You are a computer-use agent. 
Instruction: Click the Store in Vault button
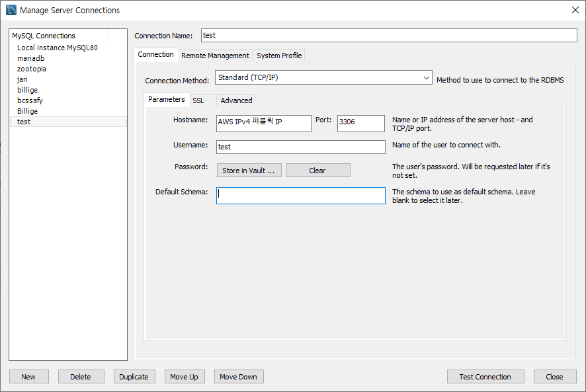(x=249, y=171)
